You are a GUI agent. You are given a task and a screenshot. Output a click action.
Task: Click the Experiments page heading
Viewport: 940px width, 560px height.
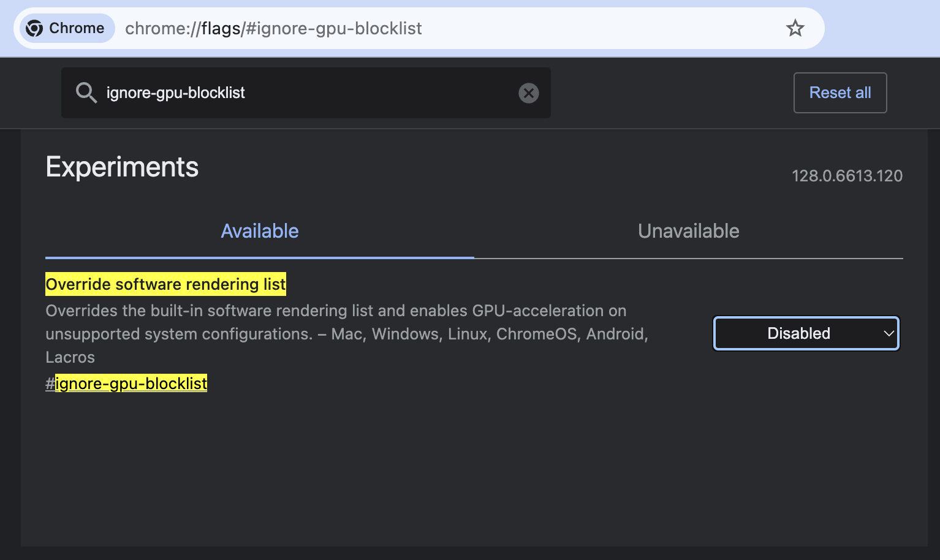[121, 166]
